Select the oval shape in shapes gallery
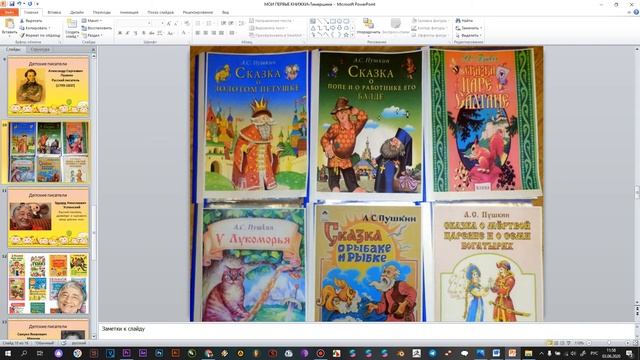Viewport: 640px width, 360px height. [340, 21]
